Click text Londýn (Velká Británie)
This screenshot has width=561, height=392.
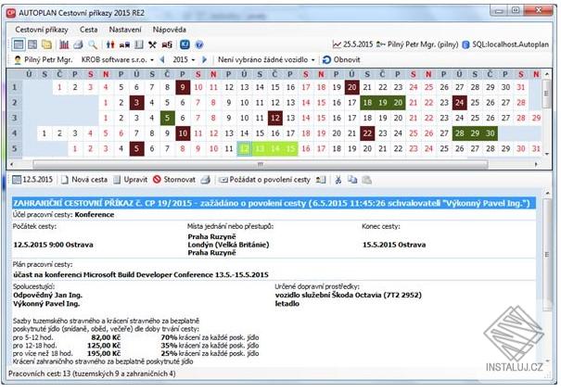pos(228,245)
